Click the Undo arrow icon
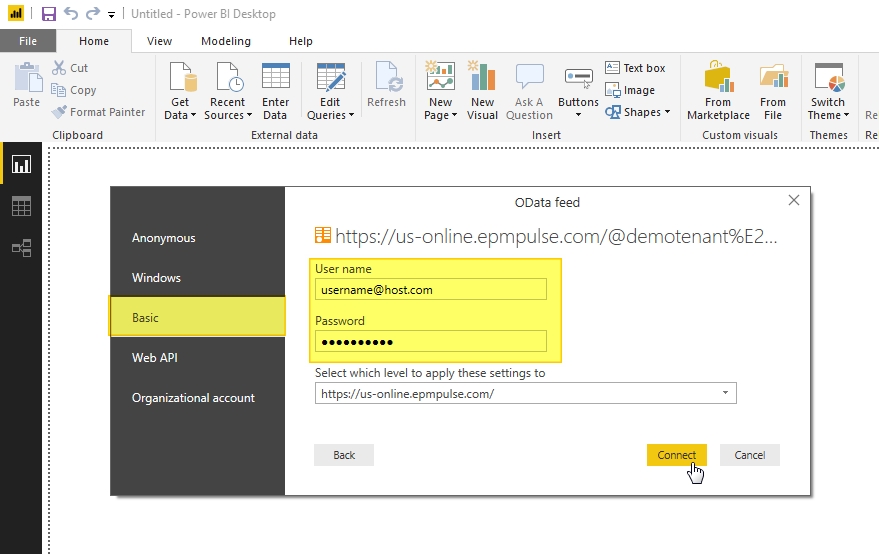 (x=71, y=13)
